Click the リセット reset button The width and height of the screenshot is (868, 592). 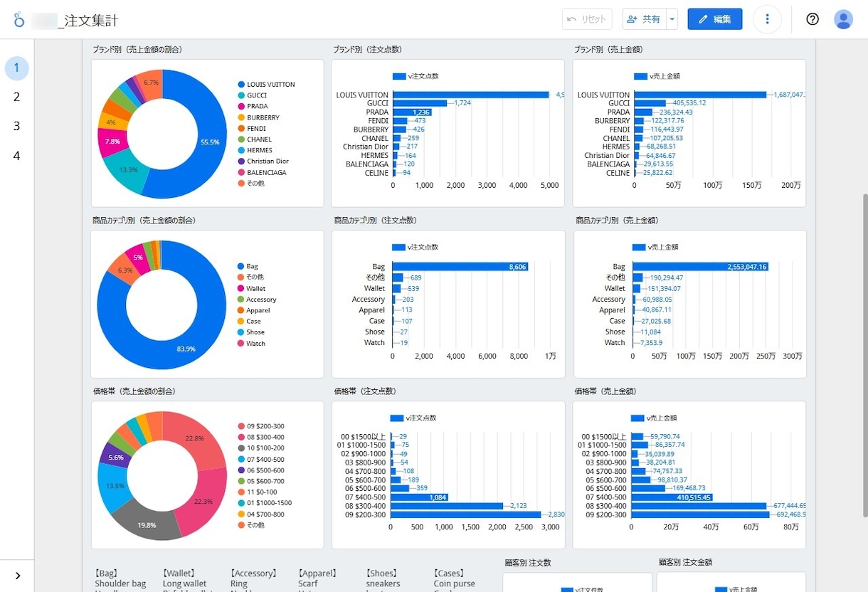(x=587, y=19)
